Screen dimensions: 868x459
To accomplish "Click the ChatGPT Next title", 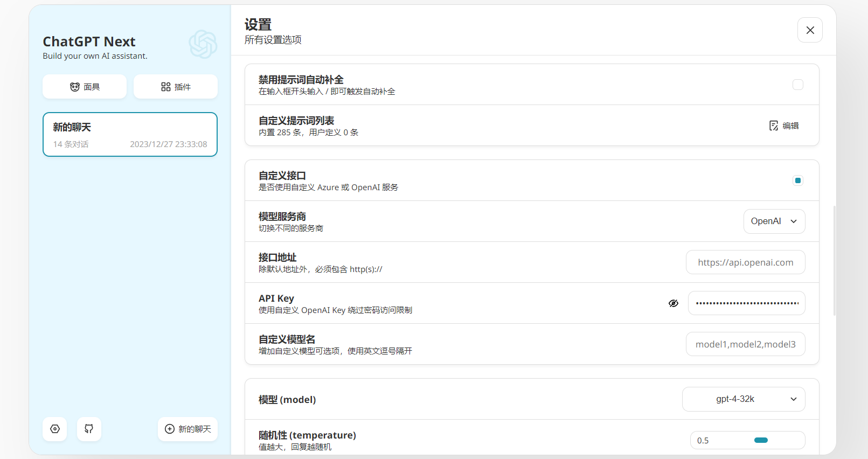I will [x=89, y=41].
